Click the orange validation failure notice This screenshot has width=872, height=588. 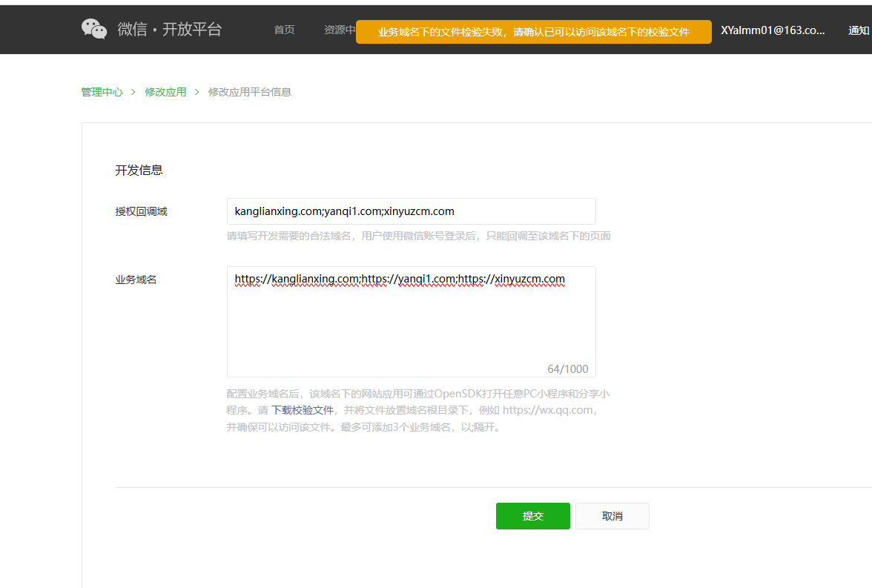pos(533,32)
